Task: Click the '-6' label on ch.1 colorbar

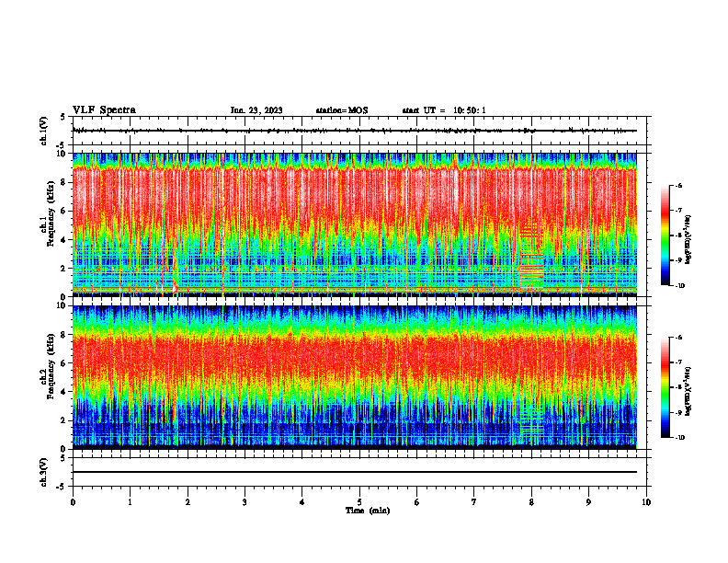Action: [x=678, y=185]
